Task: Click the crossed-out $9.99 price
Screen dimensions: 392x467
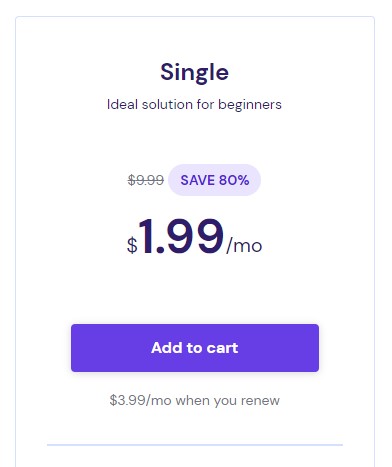Action: [x=146, y=180]
